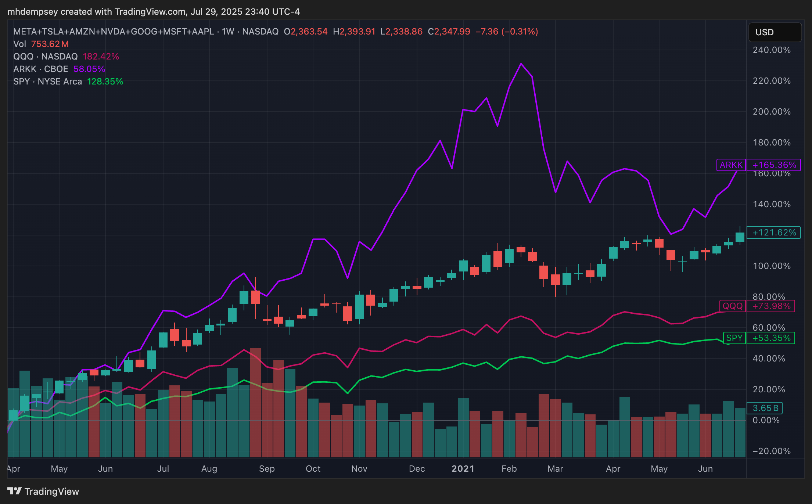This screenshot has width=812, height=504.
Task: Click the 100.00% price axis label
Action: 772,266
